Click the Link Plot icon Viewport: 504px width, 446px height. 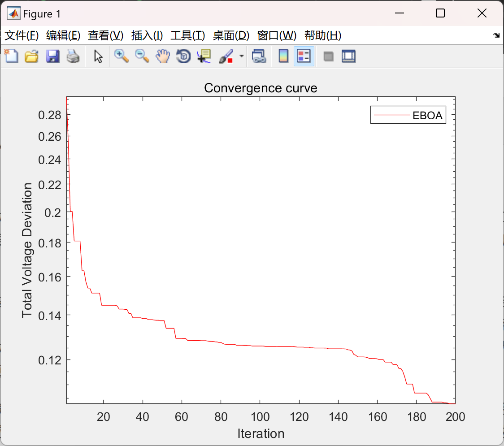pyautogui.click(x=259, y=56)
